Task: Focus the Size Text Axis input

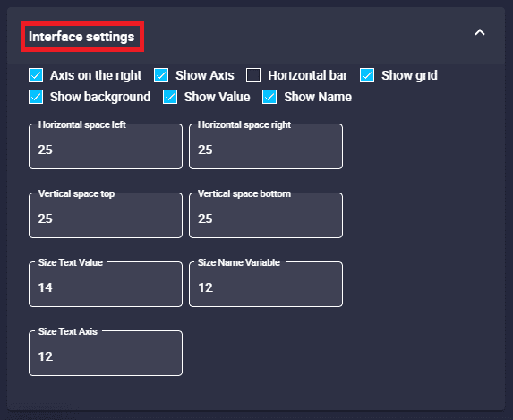Action: point(106,353)
